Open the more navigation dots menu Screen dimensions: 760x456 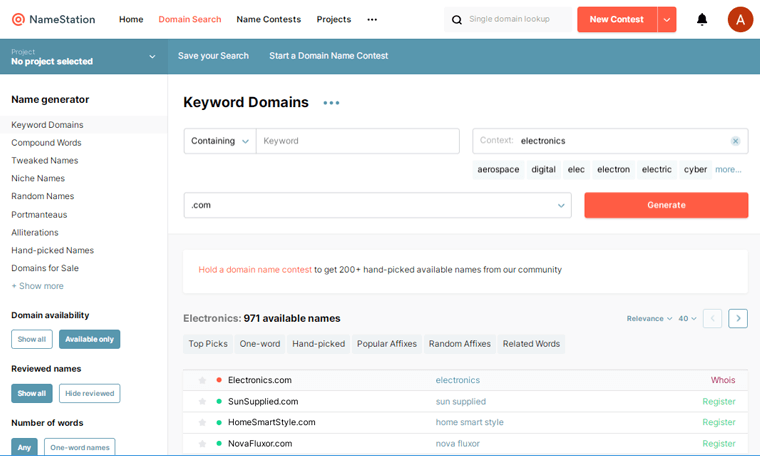(372, 20)
